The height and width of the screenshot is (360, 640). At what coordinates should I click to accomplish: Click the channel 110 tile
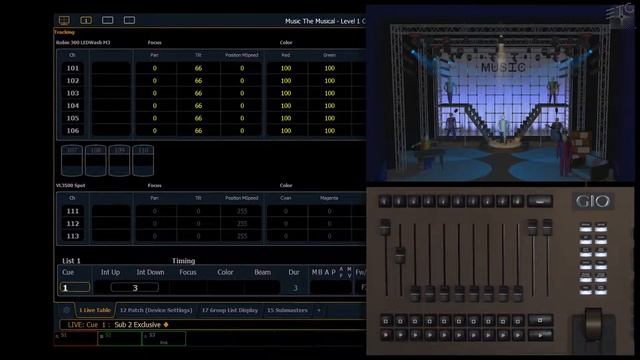(x=143, y=160)
